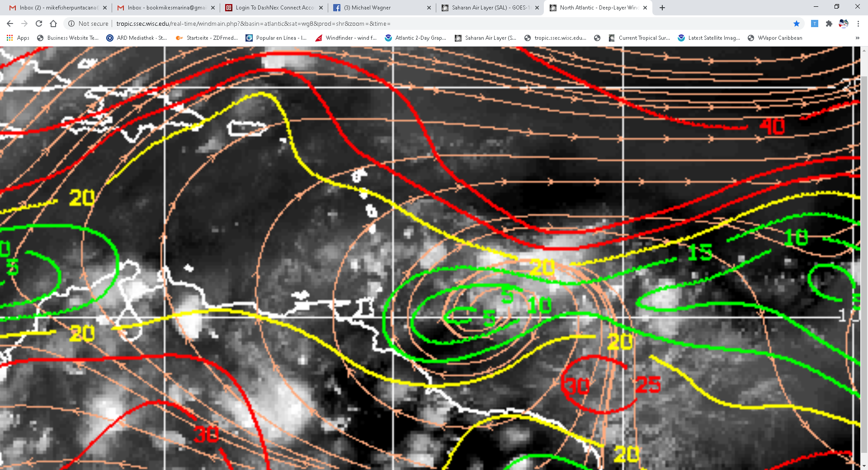Minimize the Chrome window
This screenshot has width=868, height=470.
[816, 7]
